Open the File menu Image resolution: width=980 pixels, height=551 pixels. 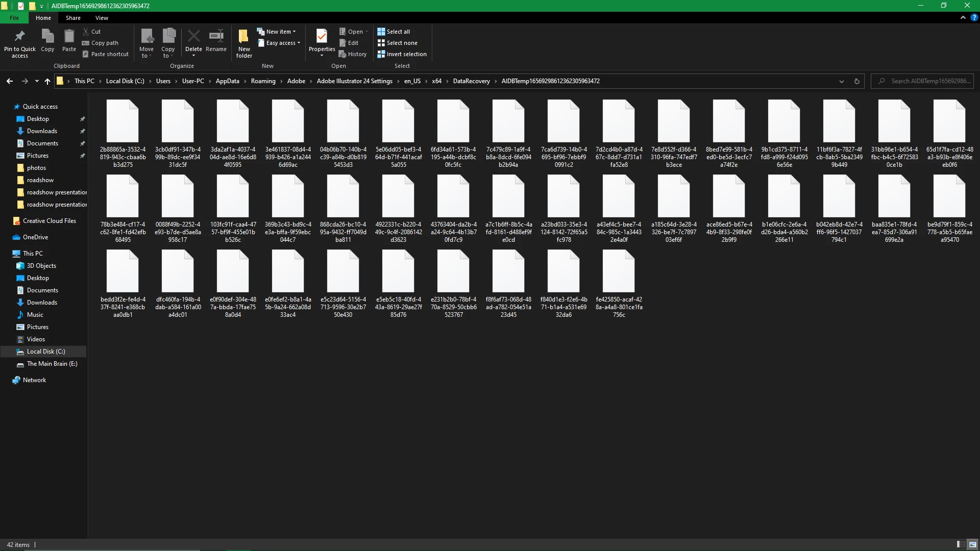14,18
